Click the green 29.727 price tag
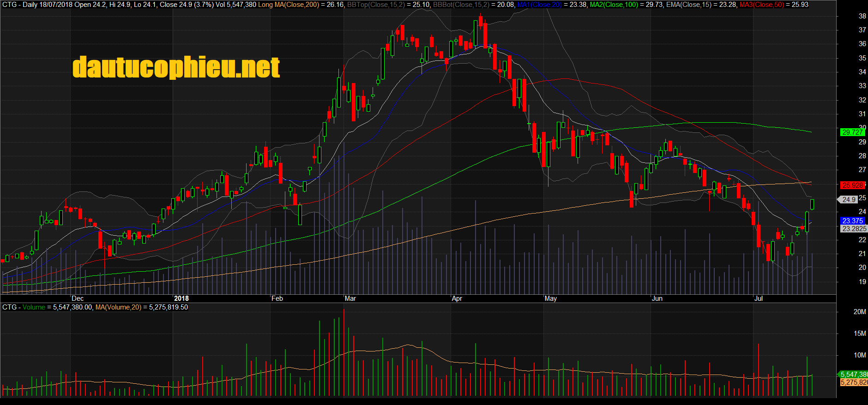 coord(852,132)
